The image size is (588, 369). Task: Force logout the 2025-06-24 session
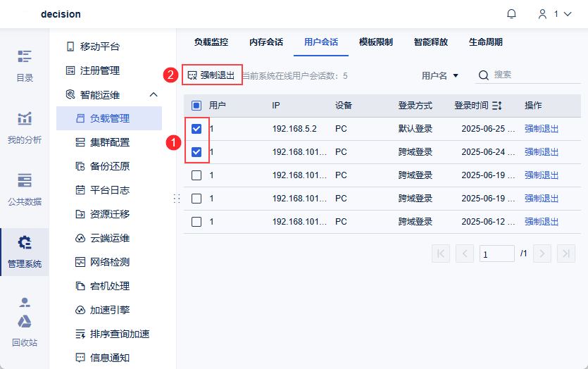coord(542,152)
